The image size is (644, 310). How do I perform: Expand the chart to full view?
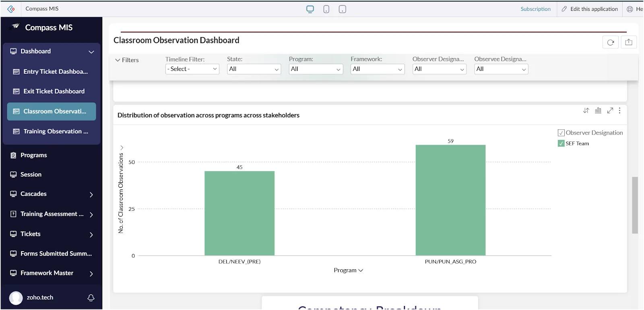click(x=610, y=110)
